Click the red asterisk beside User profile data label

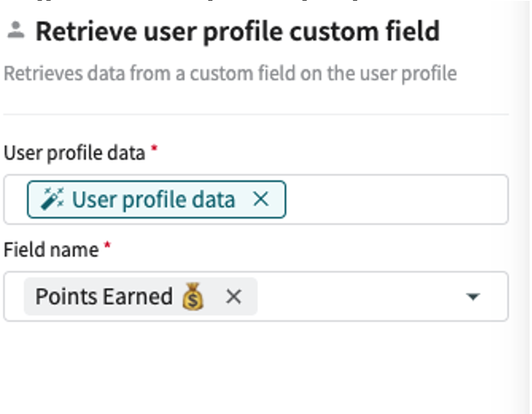[x=154, y=150]
